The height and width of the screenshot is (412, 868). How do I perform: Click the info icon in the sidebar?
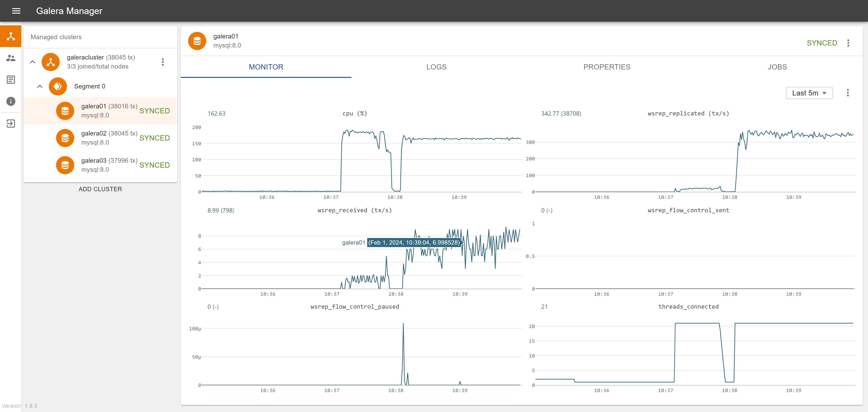pyautogui.click(x=11, y=102)
